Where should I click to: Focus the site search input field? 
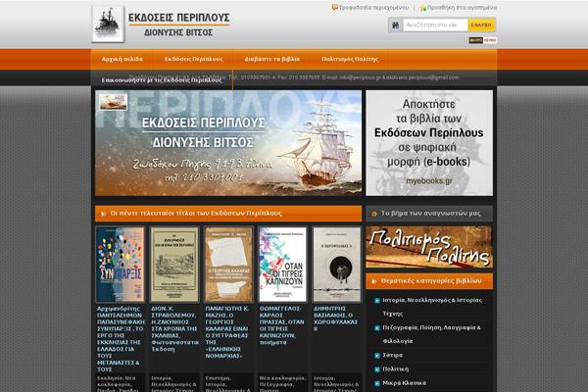click(435, 25)
